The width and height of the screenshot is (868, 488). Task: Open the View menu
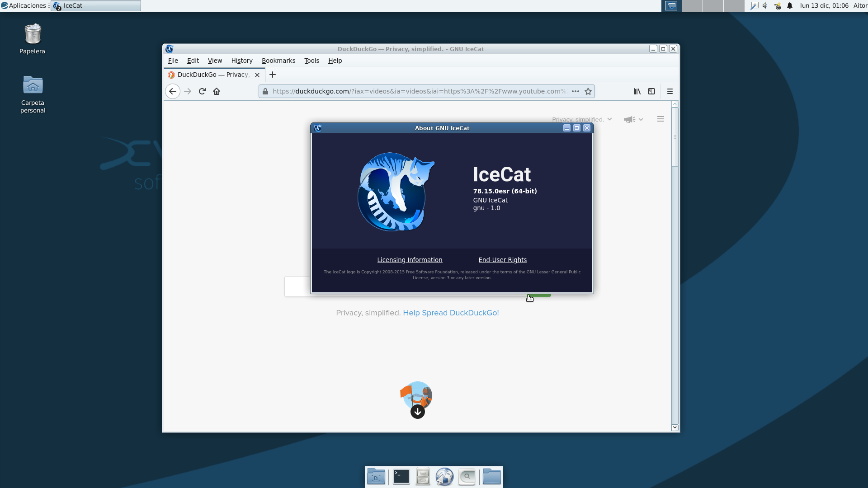[x=215, y=61]
